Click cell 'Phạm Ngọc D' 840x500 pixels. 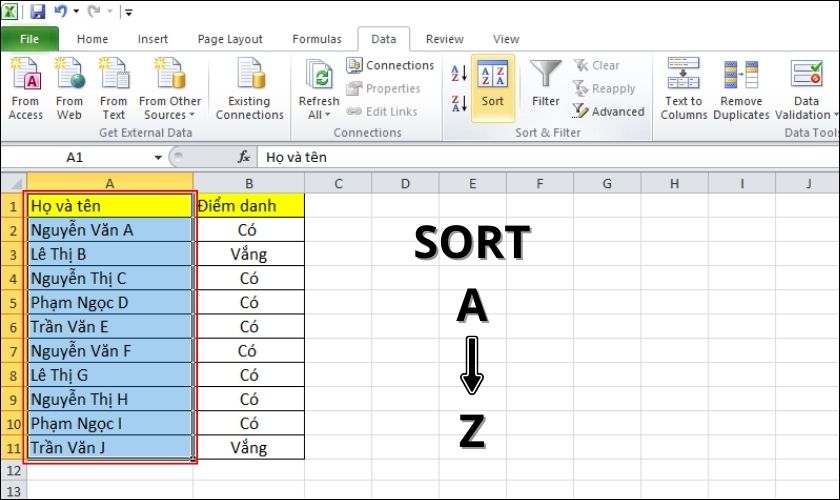click(110, 302)
